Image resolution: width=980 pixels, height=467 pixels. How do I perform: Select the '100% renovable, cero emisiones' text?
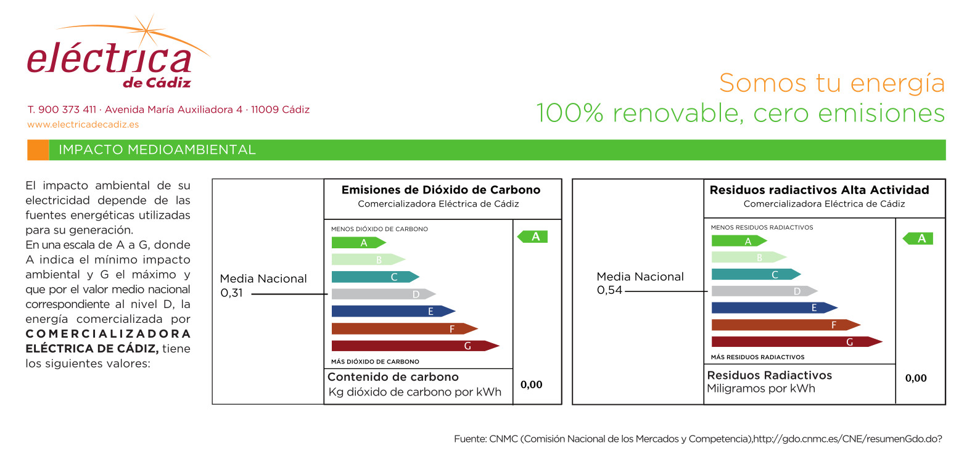741,113
